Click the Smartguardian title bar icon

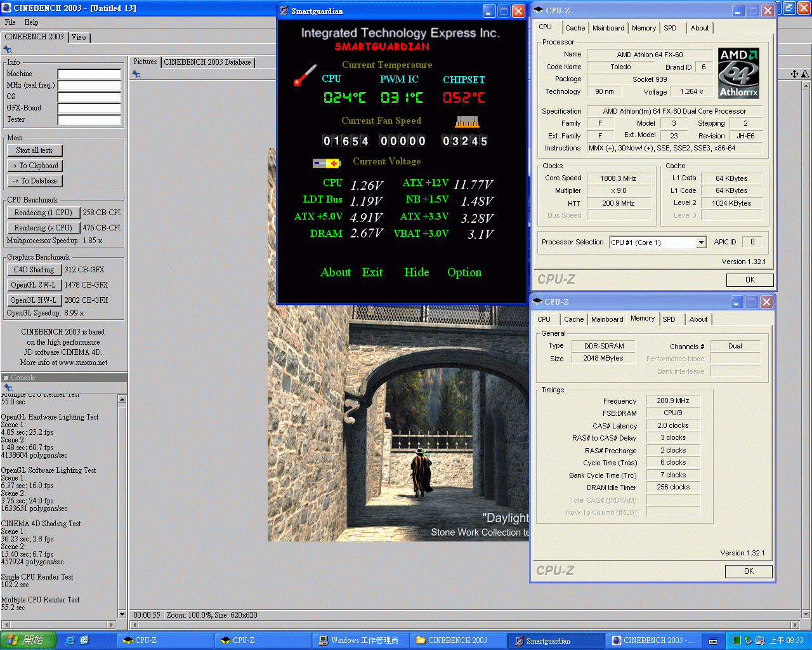tap(284, 11)
